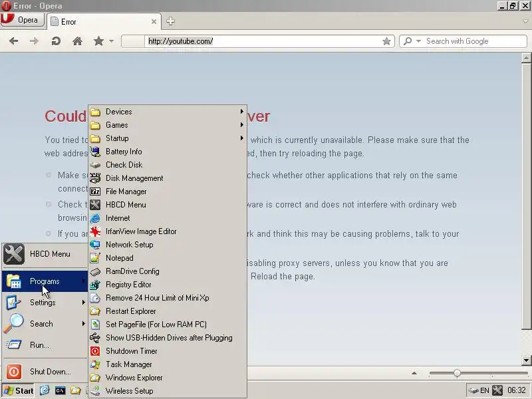Open folder quick launch icon on taskbar

point(76,390)
